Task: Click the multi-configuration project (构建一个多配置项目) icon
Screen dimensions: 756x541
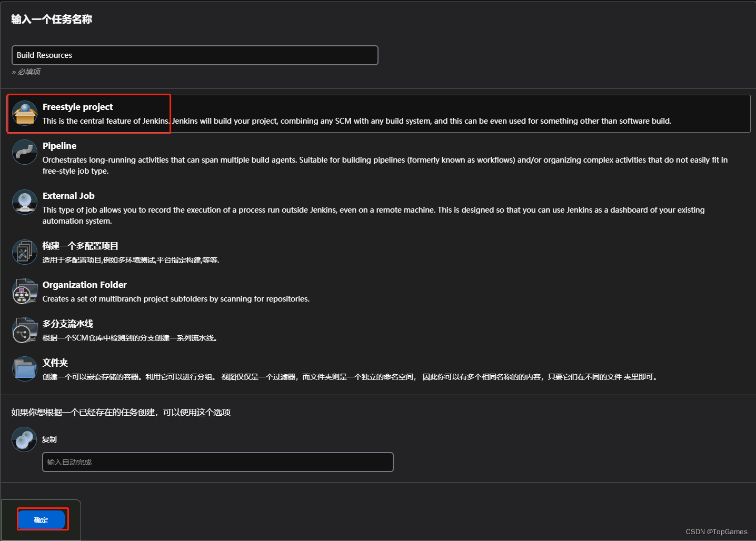Action: click(x=25, y=252)
